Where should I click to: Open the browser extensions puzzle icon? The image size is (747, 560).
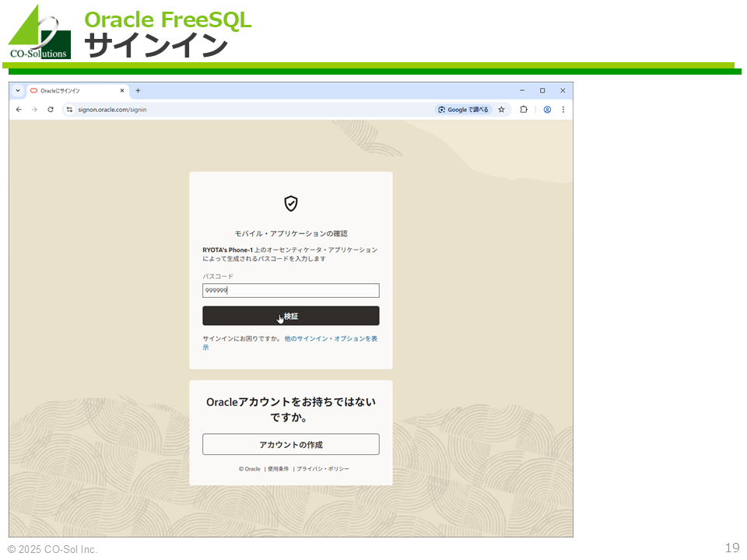[x=524, y=110]
